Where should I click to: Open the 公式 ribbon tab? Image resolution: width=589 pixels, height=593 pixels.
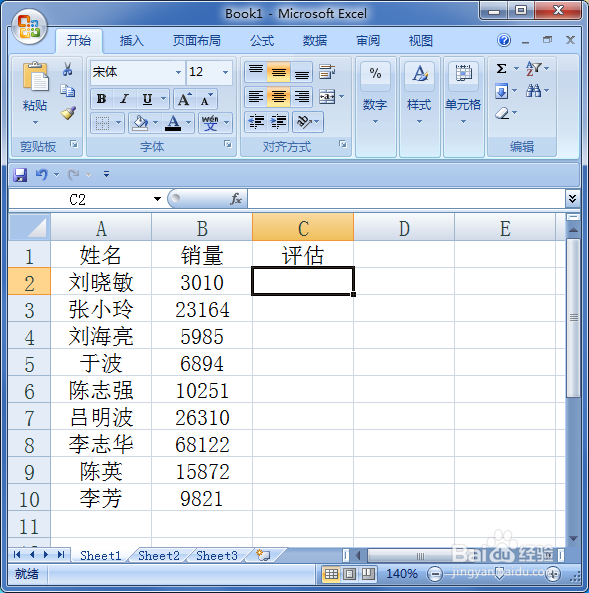[262, 40]
